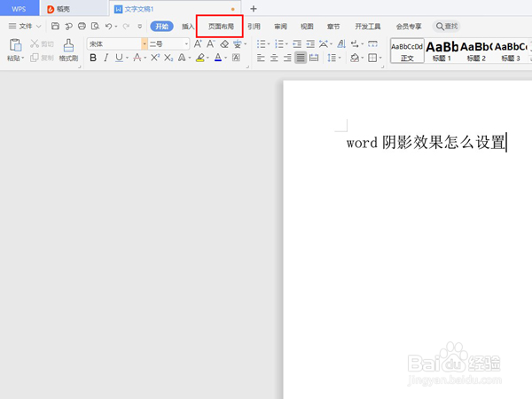Toggle Italic formatting
Viewport: 532px width, 399px height.
(106, 58)
